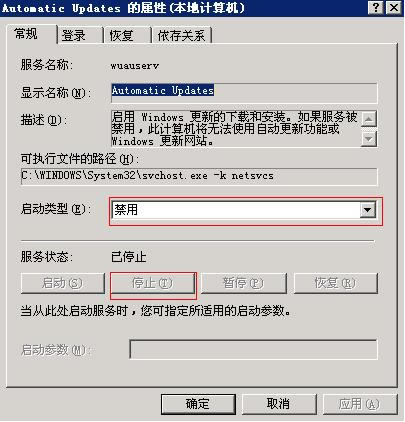The image size is (405, 422).
Task: Click the 恢复(R) service button
Action: pyautogui.click(x=336, y=283)
